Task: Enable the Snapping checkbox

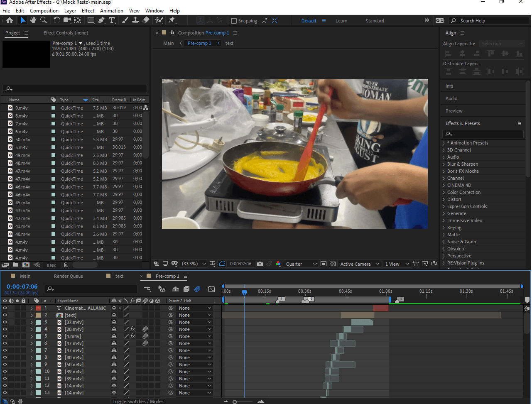Action: [x=234, y=21]
